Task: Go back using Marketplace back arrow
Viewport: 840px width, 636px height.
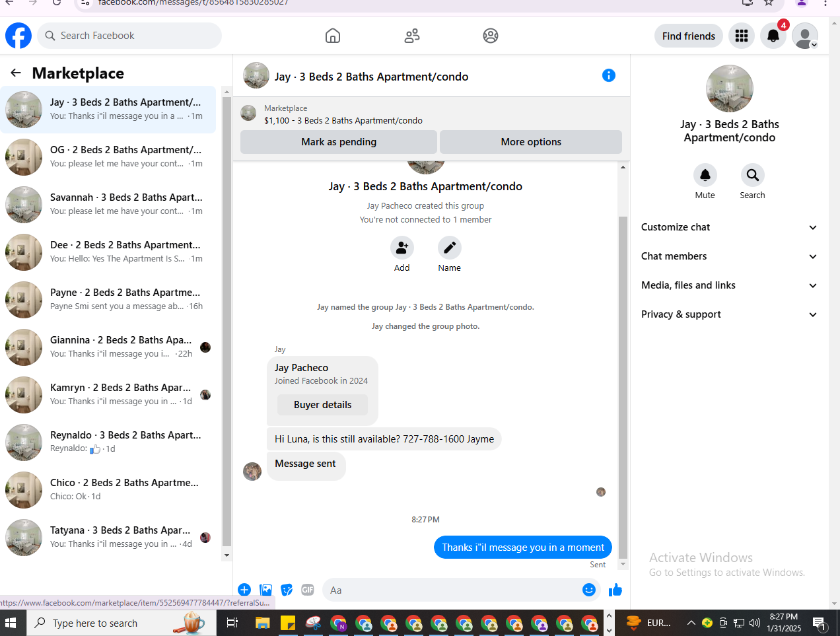Action: tap(16, 73)
